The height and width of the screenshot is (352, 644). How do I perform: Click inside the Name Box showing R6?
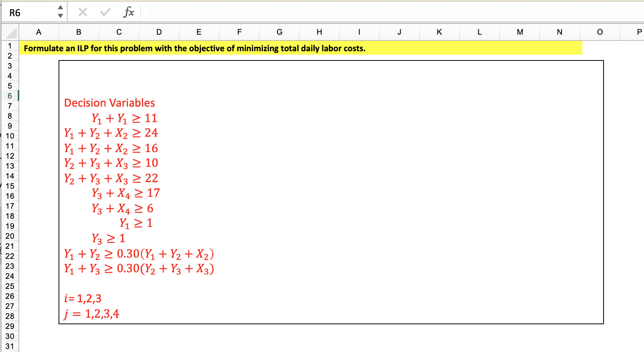point(27,12)
